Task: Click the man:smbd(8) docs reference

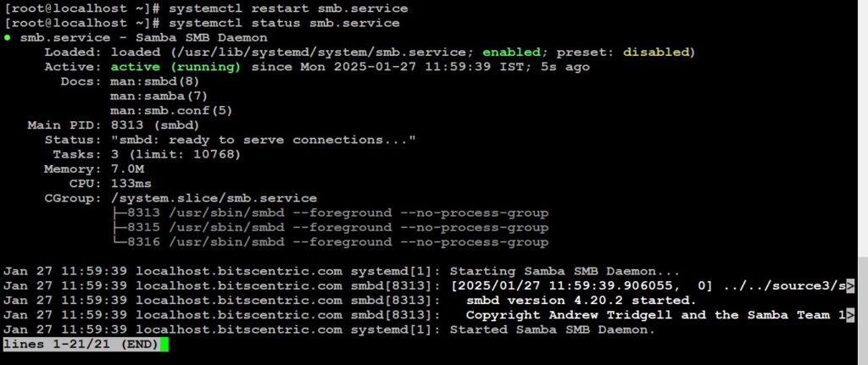Action: tap(154, 82)
